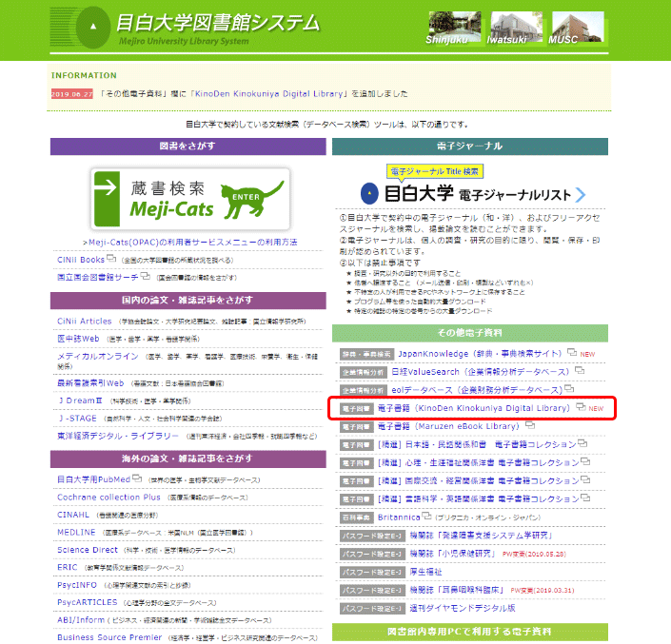The width and height of the screenshot is (671, 644).
Task: Click external window icon beside 目白大学用PubMed
Action: point(137,478)
